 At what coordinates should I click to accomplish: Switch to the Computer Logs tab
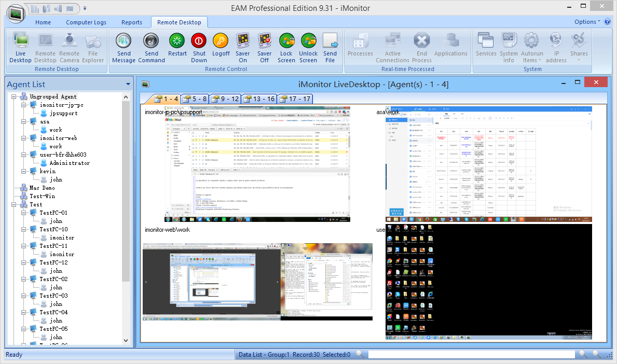(x=86, y=22)
